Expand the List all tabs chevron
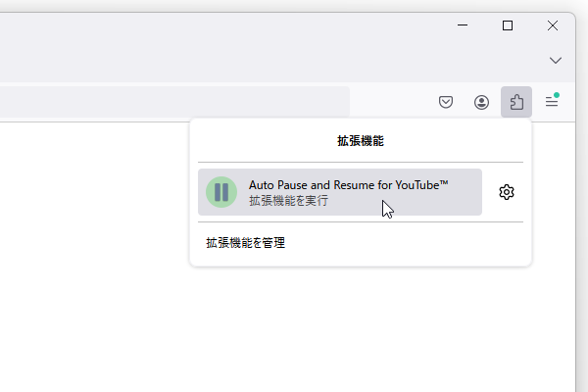Viewport: 588px width, 392px height. (556, 61)
